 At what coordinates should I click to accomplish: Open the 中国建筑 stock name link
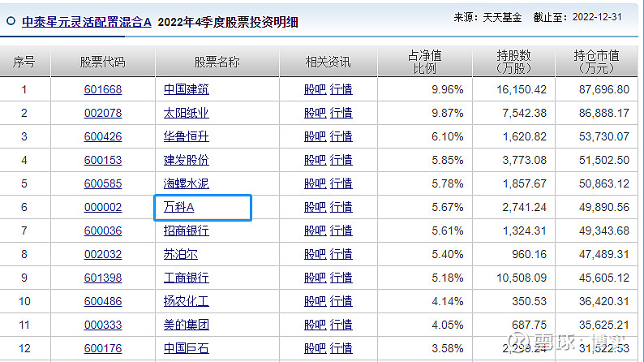click(x=186, y=89)
